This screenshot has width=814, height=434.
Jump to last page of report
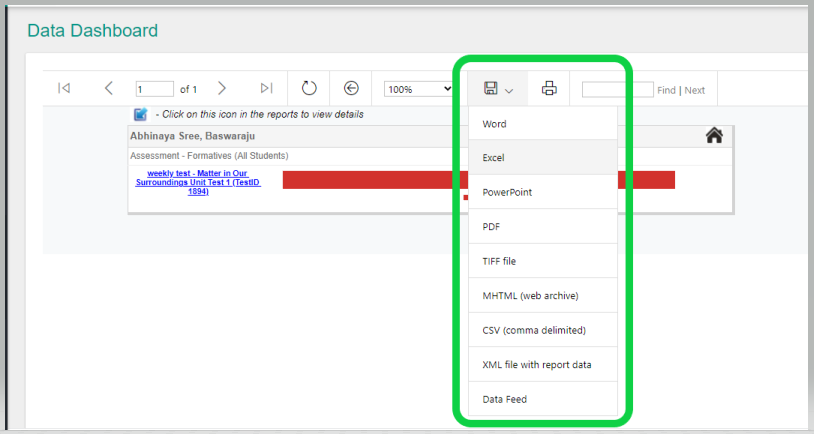[x=266, y=89]
